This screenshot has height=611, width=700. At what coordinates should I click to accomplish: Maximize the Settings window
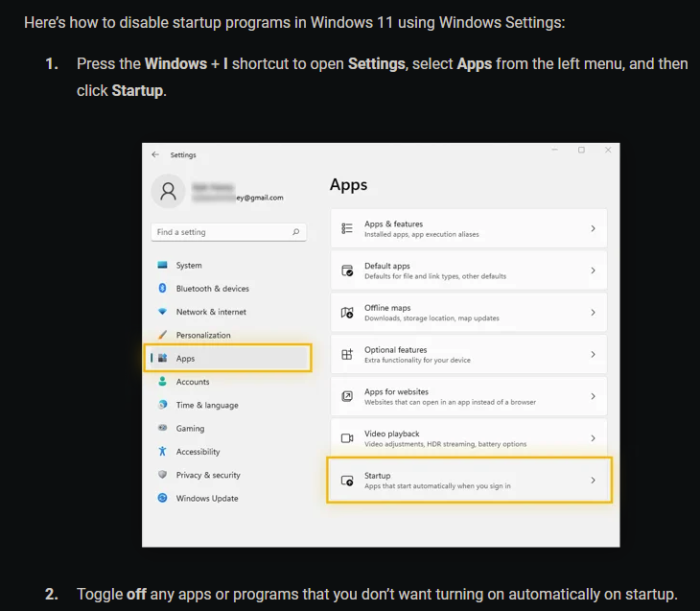pos(581,150)
